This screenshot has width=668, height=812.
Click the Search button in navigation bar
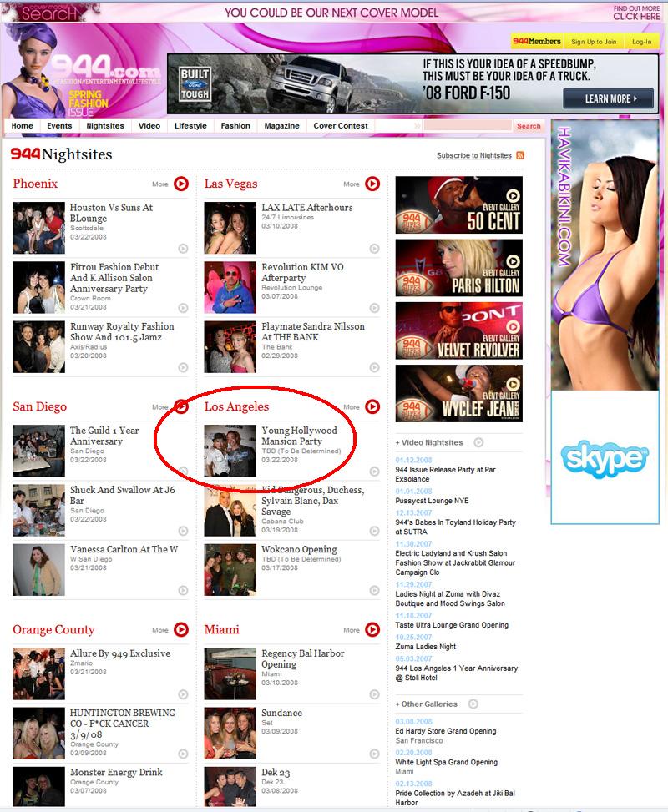[529, 126]
